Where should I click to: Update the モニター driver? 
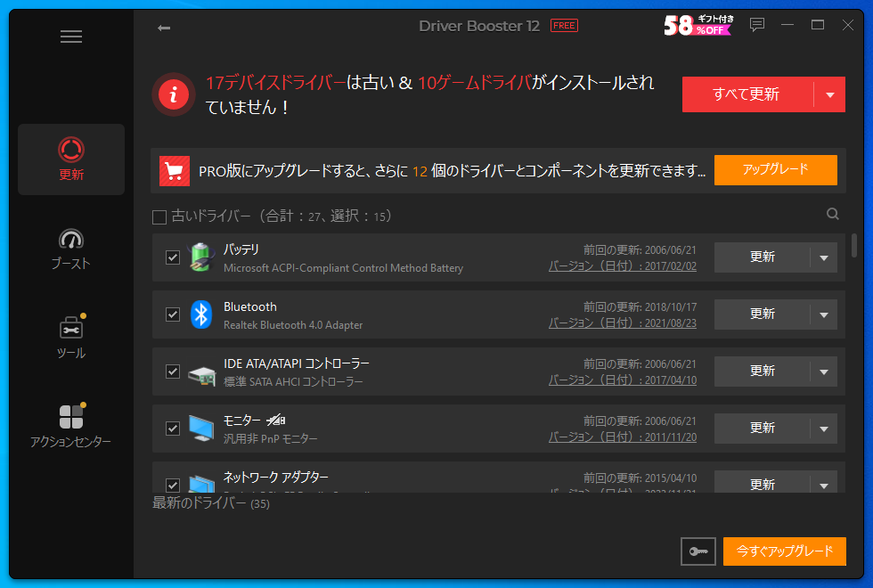click(x=763, y=429)
